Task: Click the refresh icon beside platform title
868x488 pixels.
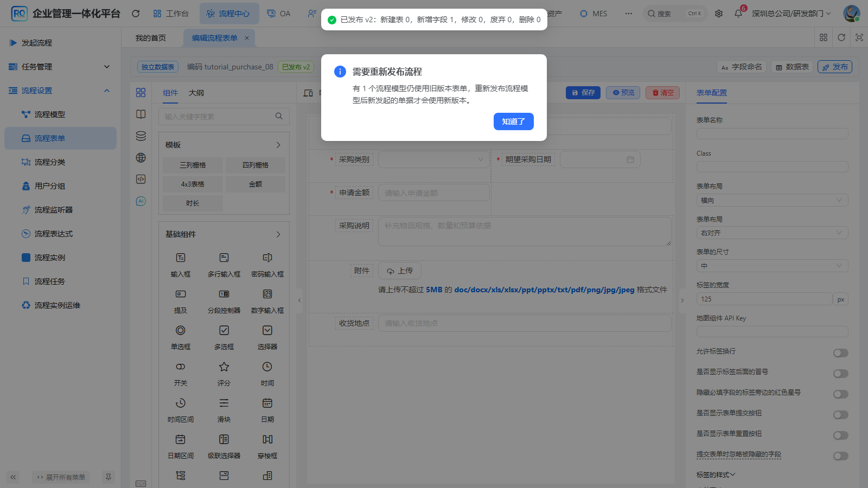Action: click(136, 14)
